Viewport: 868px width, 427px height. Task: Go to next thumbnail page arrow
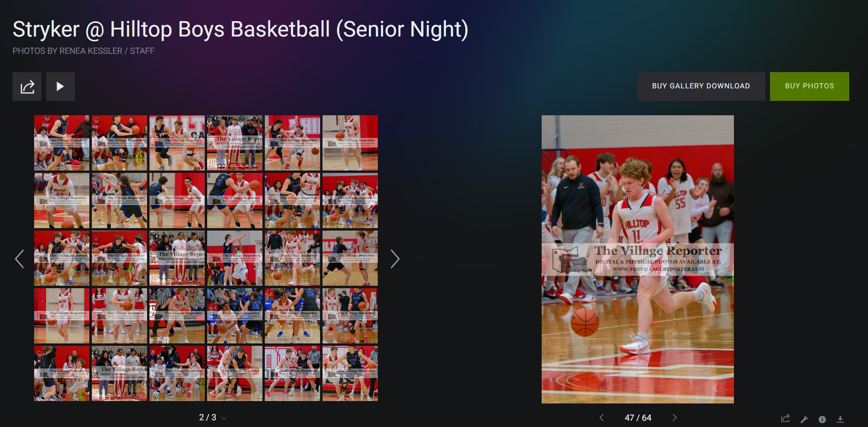(x=395, y=259)
